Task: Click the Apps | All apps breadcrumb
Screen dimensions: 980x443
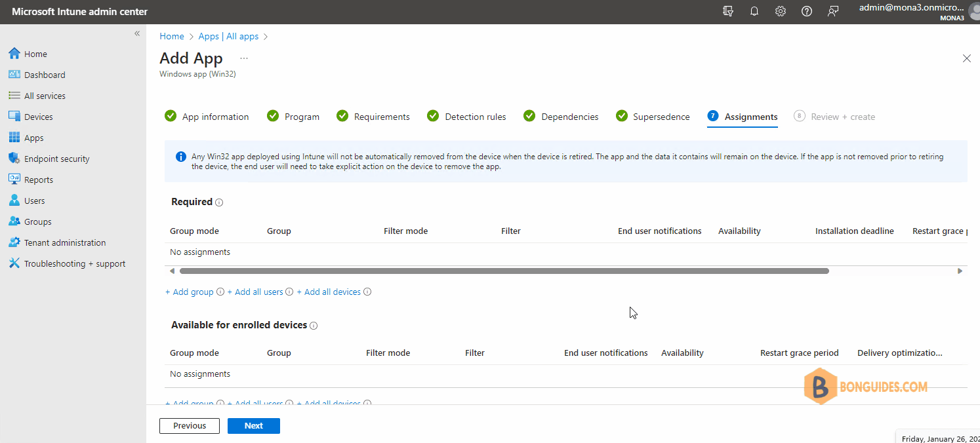Action: pyautogui.click(x=228, y=36)
